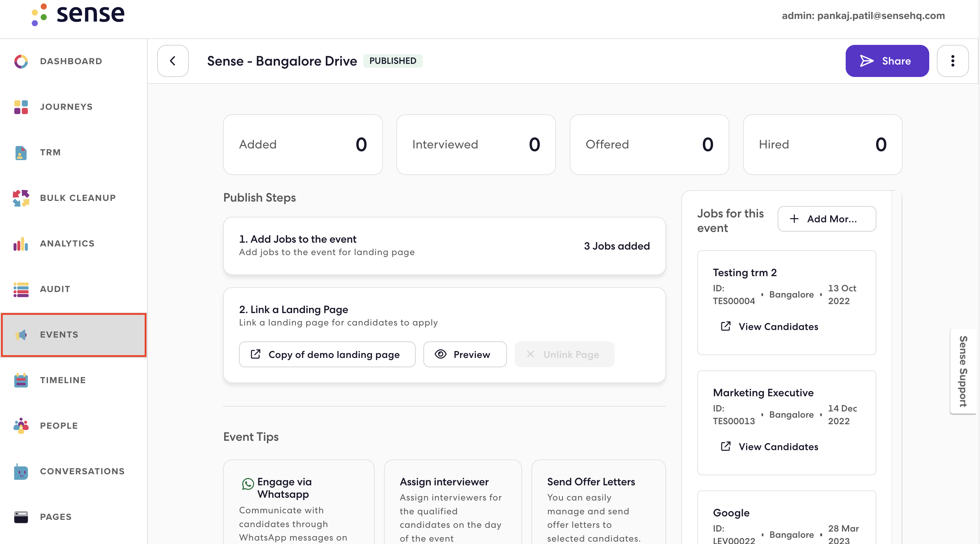The image size is (980, 544).
Task: Click the Timeline calendar icon
Action: [x=21, y=380]
